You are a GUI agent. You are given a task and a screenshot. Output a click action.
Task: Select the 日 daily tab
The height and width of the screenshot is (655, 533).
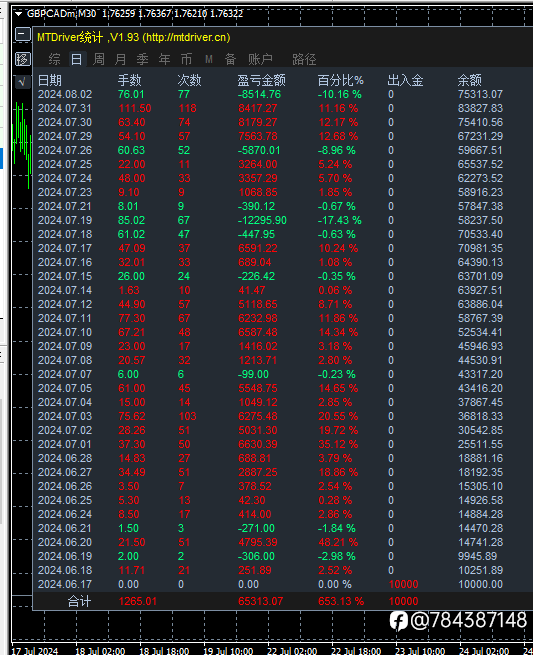(x=77, y=59)
